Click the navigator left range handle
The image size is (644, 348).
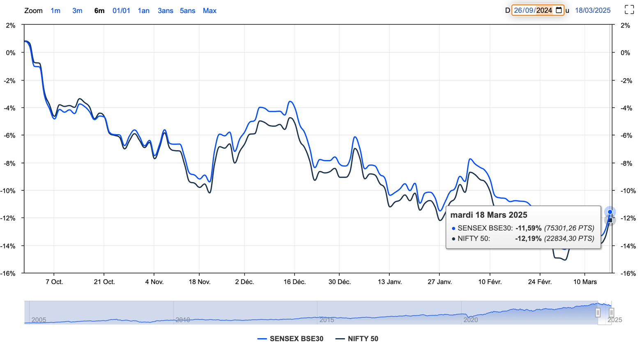598,313
